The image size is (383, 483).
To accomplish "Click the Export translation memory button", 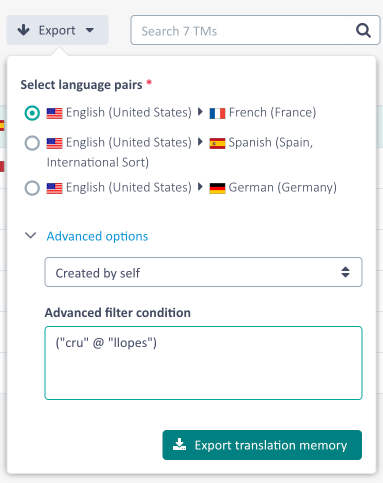I will click(x=262, y=445).
